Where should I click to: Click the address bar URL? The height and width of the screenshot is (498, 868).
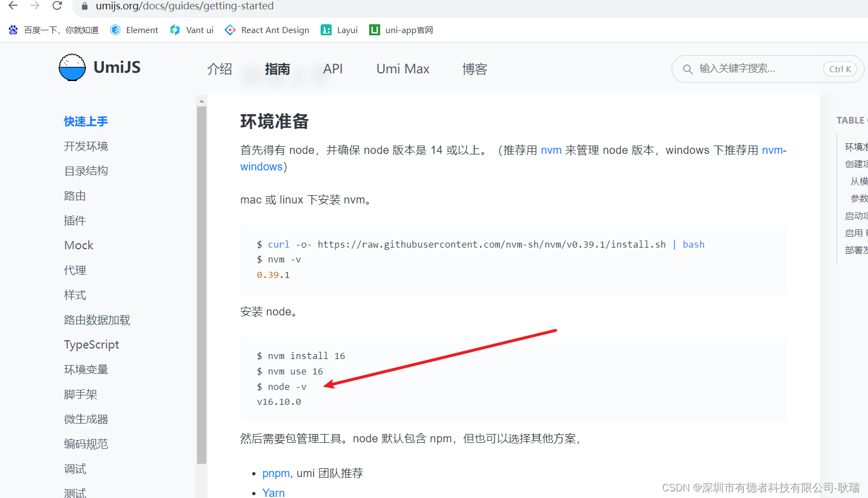coord(184,6)
